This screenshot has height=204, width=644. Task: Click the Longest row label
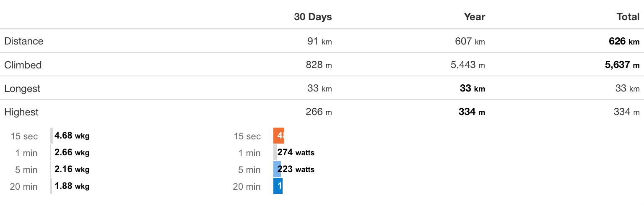(23, 89)
